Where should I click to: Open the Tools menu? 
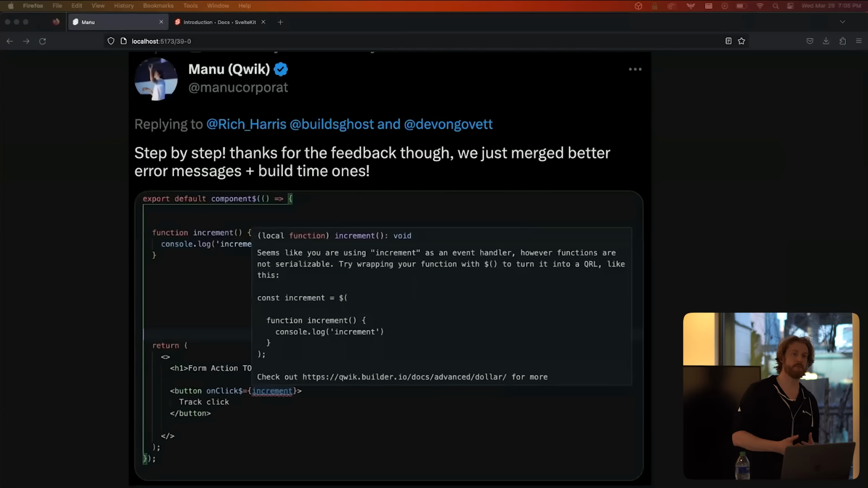tap(190, 6)
